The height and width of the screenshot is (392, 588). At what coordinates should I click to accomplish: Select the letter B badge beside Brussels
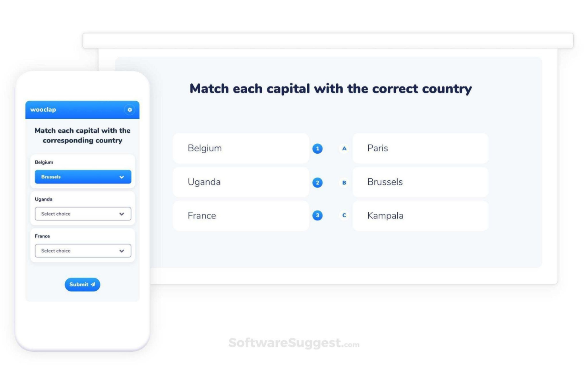coord(344,183)
